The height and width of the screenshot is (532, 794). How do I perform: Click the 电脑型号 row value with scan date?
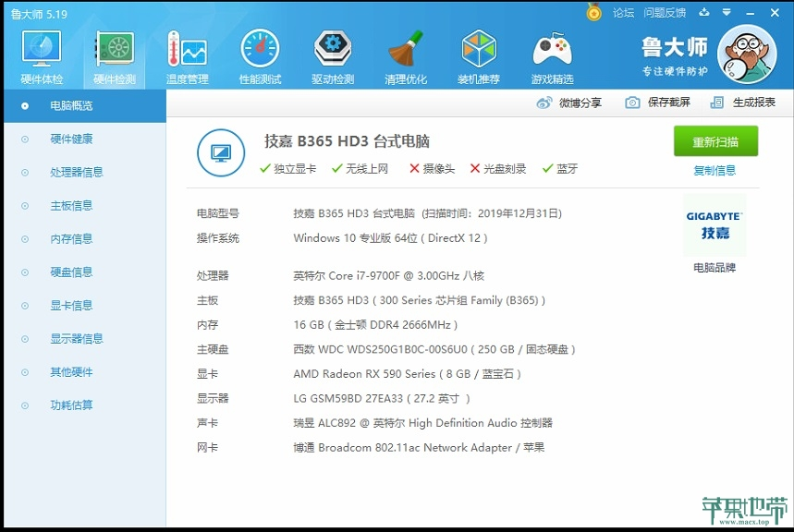point(427,213)
